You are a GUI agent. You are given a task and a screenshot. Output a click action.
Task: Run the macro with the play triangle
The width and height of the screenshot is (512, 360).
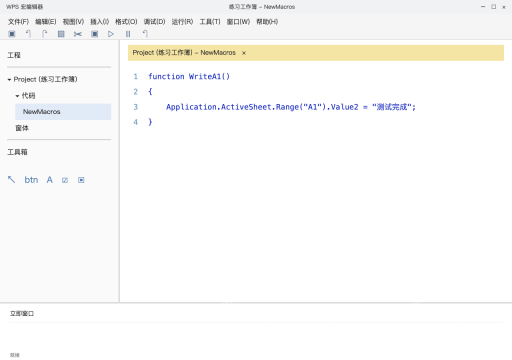(x=111, y=34)
